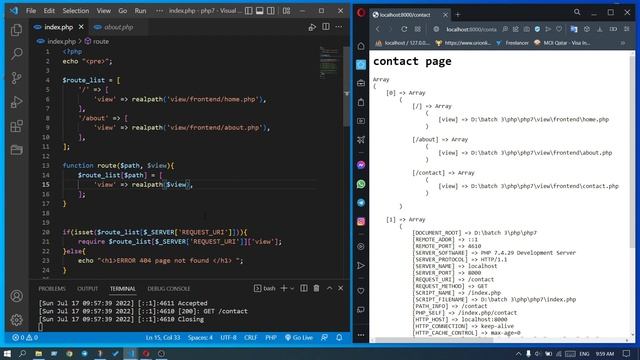640x360 pixels.
Task: Open the notifications bell in status bar
Action: click(x=339, y=338)
